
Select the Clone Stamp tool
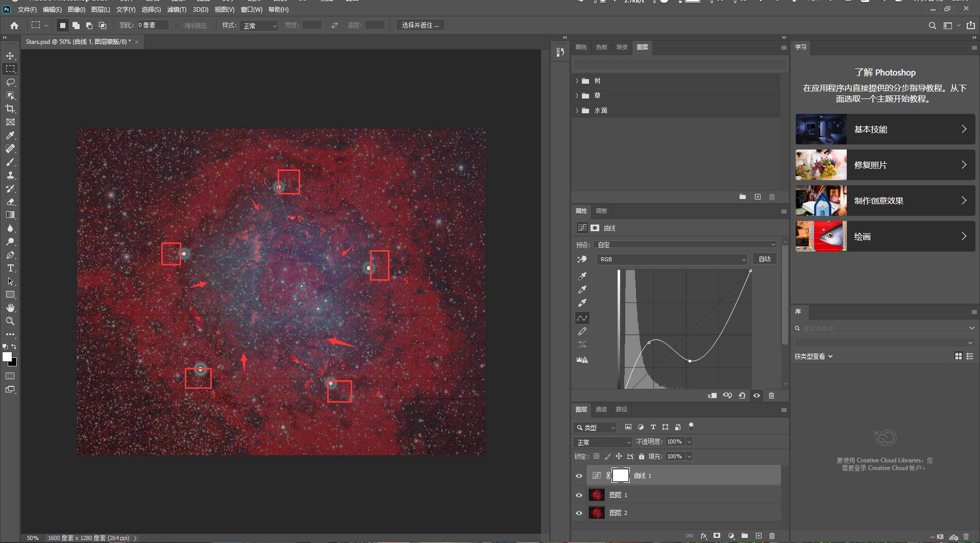coord(10,175)
